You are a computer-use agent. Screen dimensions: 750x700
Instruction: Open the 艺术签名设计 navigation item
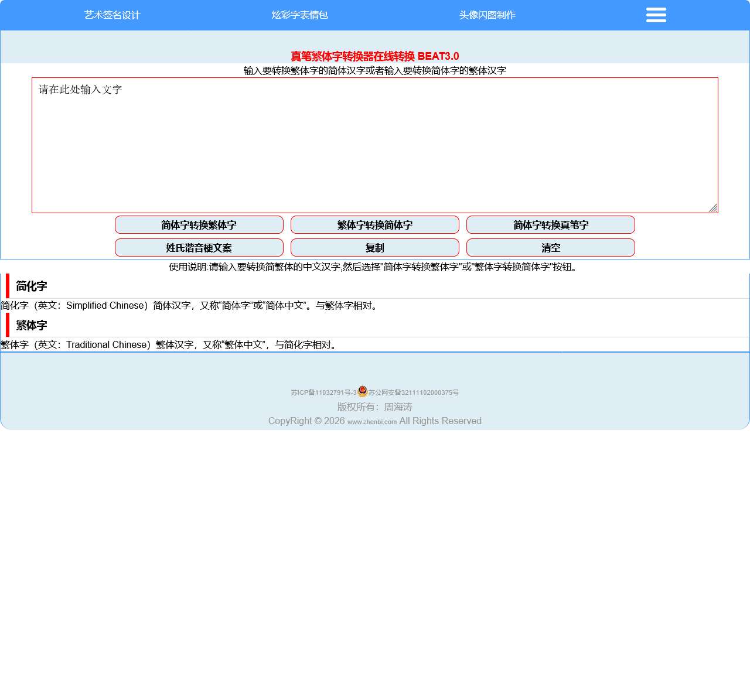click(112, 15)
